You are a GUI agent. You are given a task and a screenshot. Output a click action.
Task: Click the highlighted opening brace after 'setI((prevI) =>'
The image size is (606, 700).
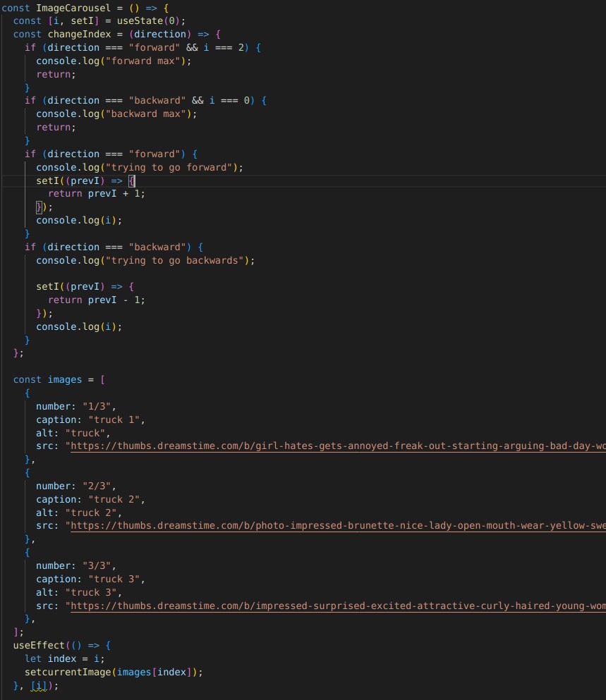pos(132,180)
